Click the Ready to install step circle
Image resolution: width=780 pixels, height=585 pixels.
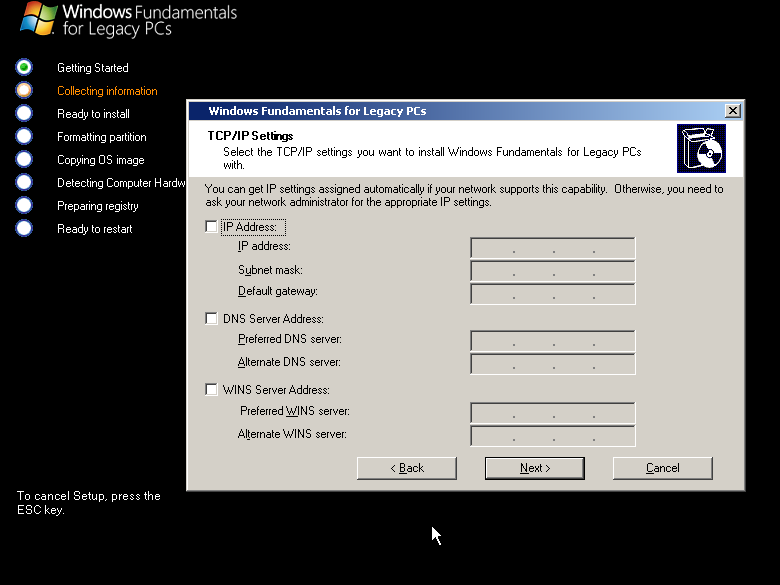24,113
